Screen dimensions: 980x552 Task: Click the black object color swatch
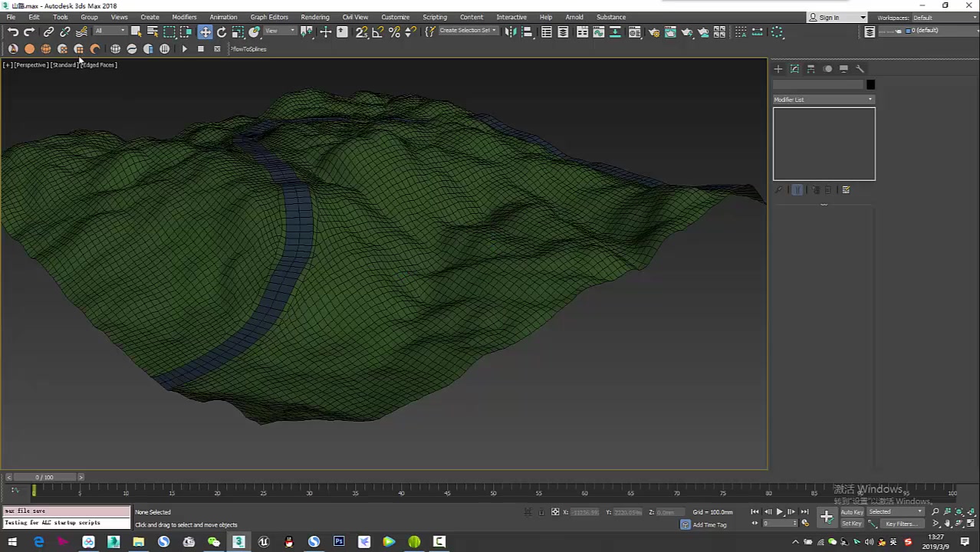point(870,85)
